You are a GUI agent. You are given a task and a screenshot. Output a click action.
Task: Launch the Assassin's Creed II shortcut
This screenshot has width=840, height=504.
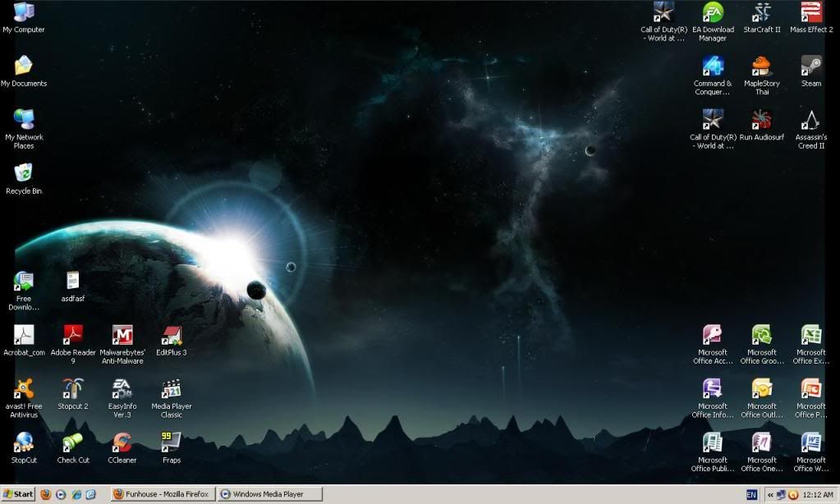[811, 120]
